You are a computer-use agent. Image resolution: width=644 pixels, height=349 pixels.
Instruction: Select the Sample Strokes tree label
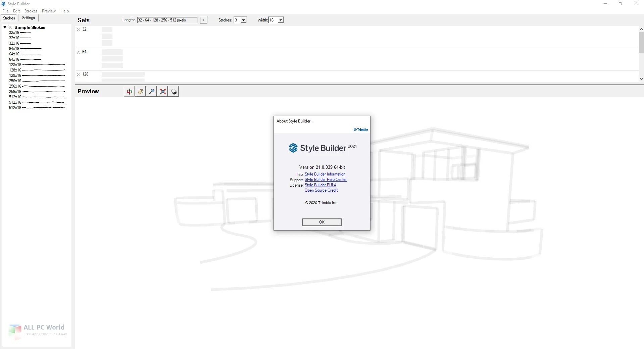[x=30, y=28]
